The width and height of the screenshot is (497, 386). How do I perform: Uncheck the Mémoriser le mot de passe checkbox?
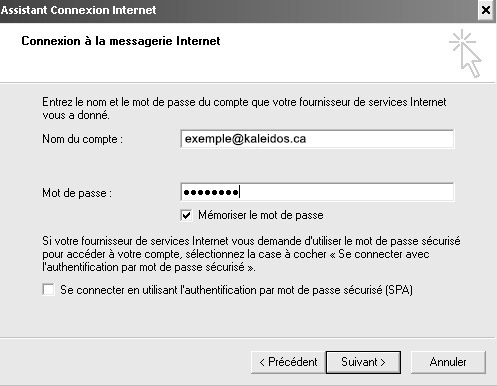coord(186,215)
